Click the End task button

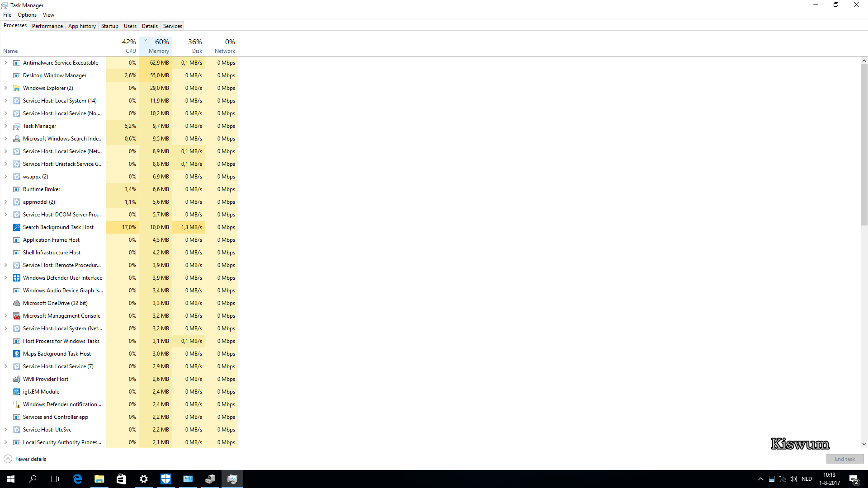[845, 459]
